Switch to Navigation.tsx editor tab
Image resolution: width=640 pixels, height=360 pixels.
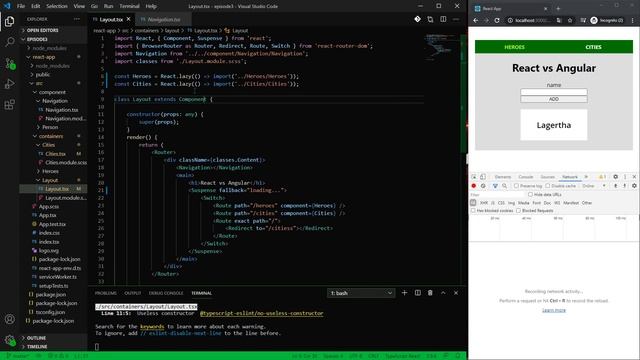[164, 19]
